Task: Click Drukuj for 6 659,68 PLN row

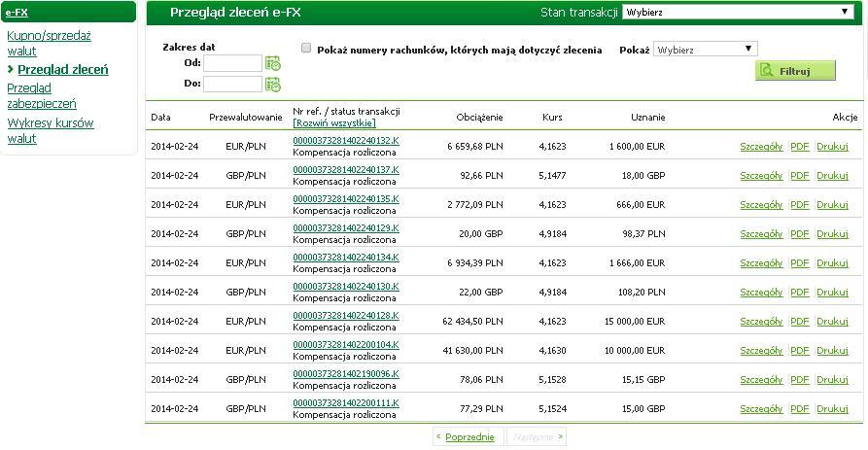Action: tap(833, 147)
